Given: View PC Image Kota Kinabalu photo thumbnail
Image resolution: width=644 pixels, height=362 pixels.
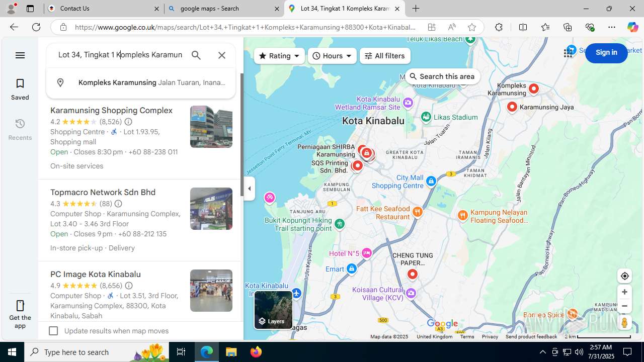Looking at the screenshot, I should click(211, 291).
